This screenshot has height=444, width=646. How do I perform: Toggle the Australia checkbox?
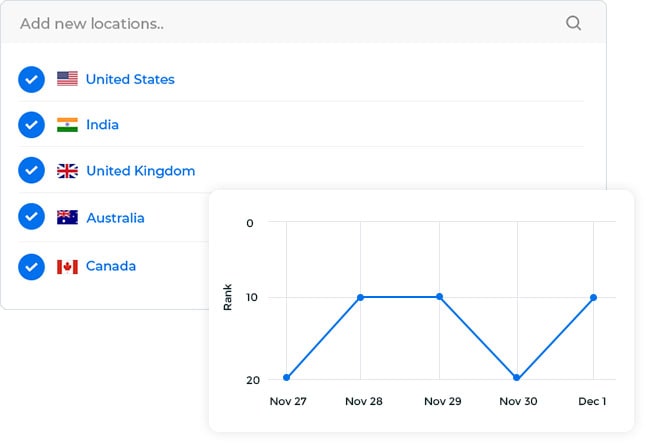pos(31,216)
